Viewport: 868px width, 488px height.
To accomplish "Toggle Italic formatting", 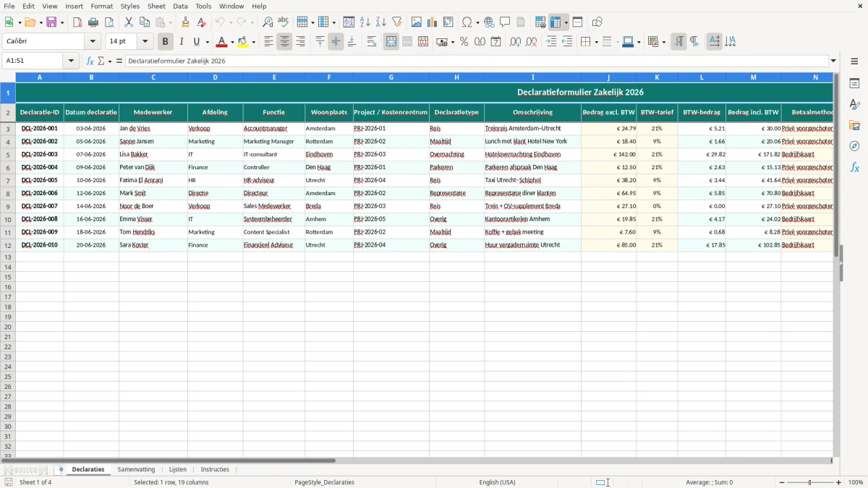I will 182,42.
